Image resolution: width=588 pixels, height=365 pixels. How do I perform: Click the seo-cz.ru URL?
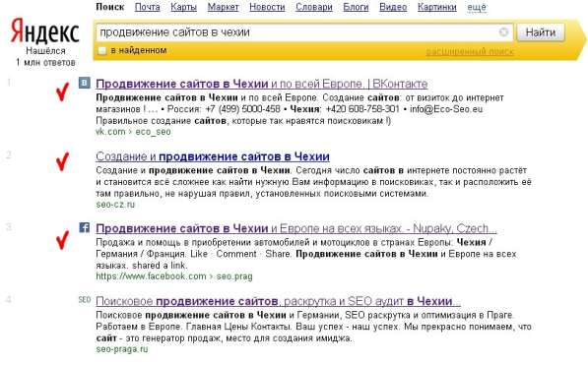(x=115, y=205)
